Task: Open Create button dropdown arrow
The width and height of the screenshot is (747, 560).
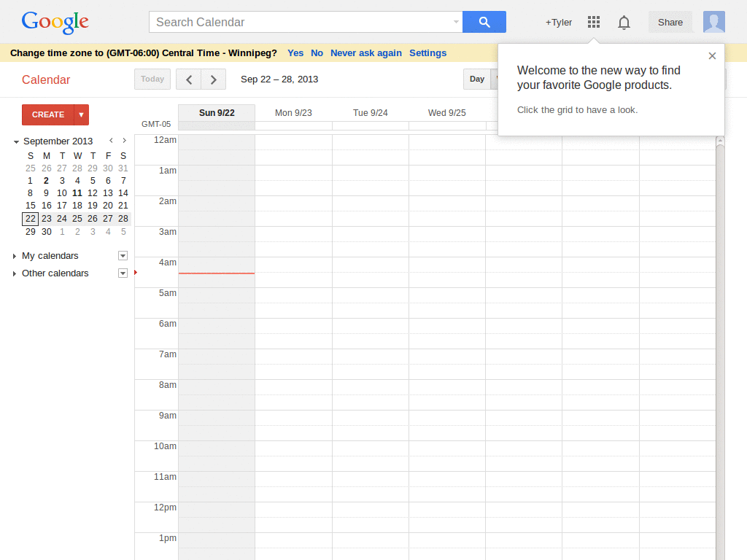Action: click(x=82, y=114)
